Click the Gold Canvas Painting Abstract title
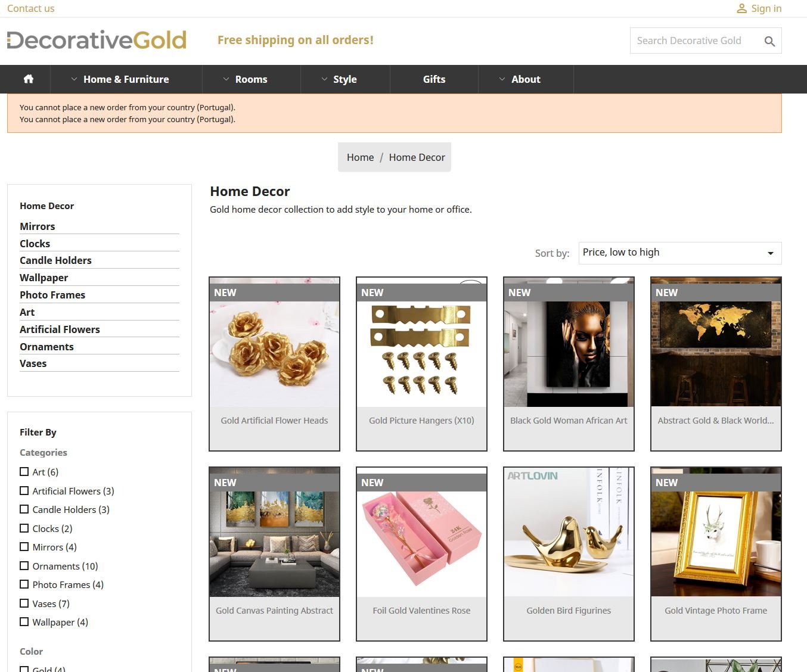 [274, 611]
